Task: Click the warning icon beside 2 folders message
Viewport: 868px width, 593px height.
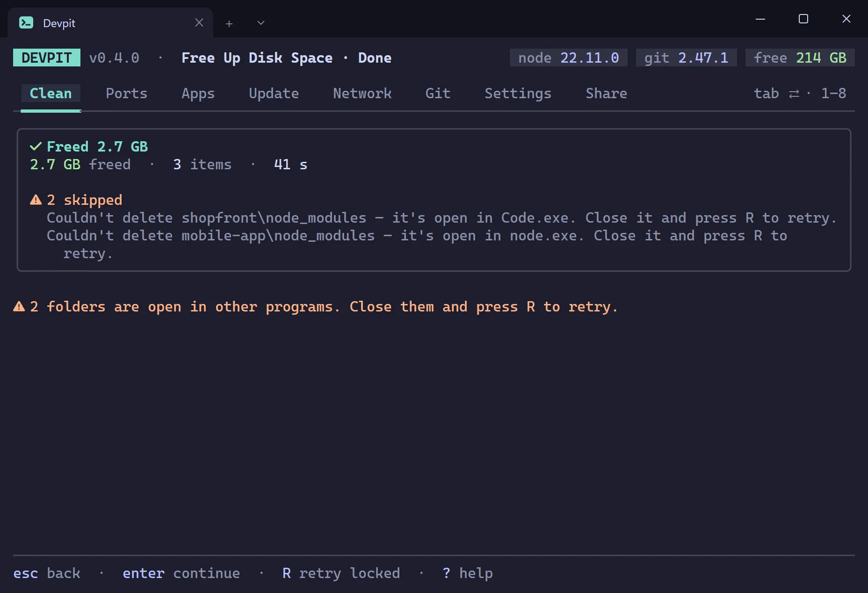Action: click(x=19, y=306)
